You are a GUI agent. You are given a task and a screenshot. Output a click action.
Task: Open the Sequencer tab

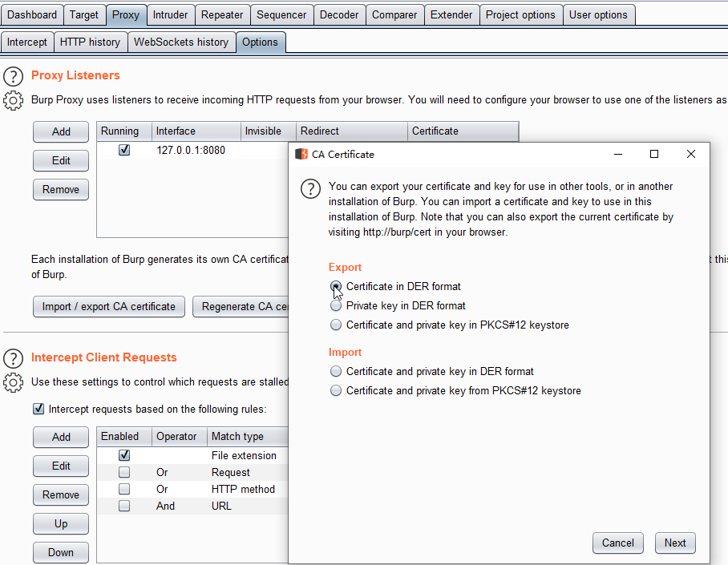click(x=281, y=15)
